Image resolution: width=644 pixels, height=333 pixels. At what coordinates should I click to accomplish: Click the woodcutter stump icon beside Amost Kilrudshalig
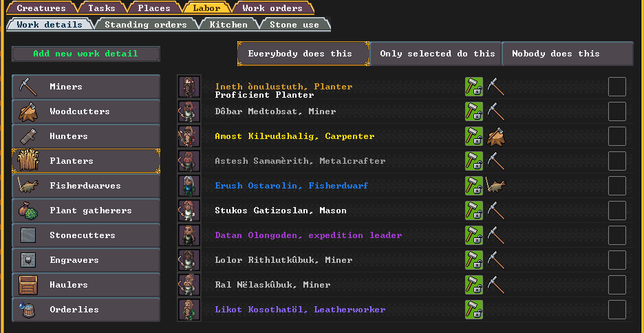pos(496,136)
